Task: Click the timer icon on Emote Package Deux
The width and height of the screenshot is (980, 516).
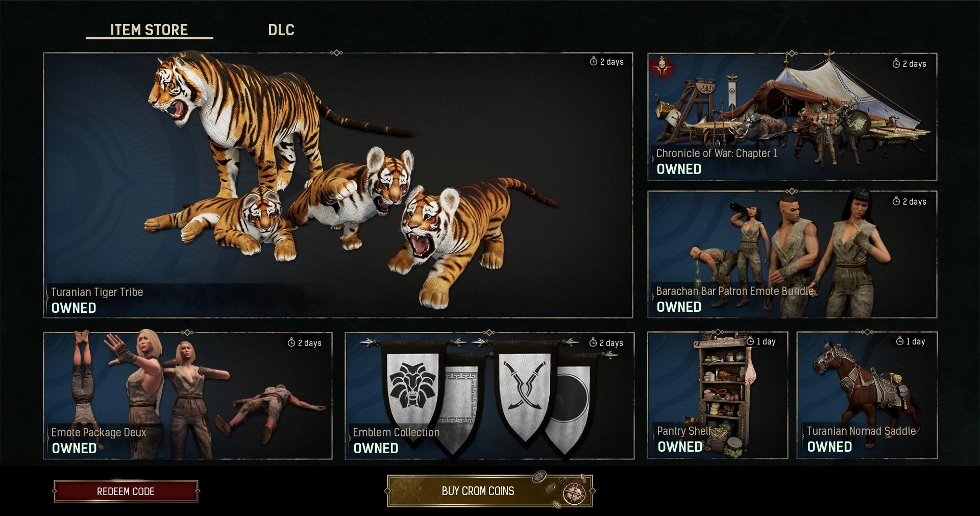Action: (291, 342)
